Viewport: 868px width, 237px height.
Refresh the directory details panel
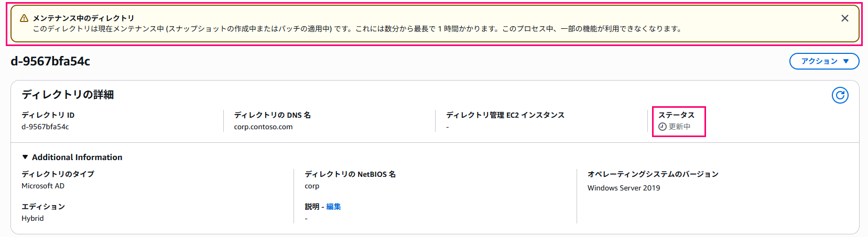[840, 95]
